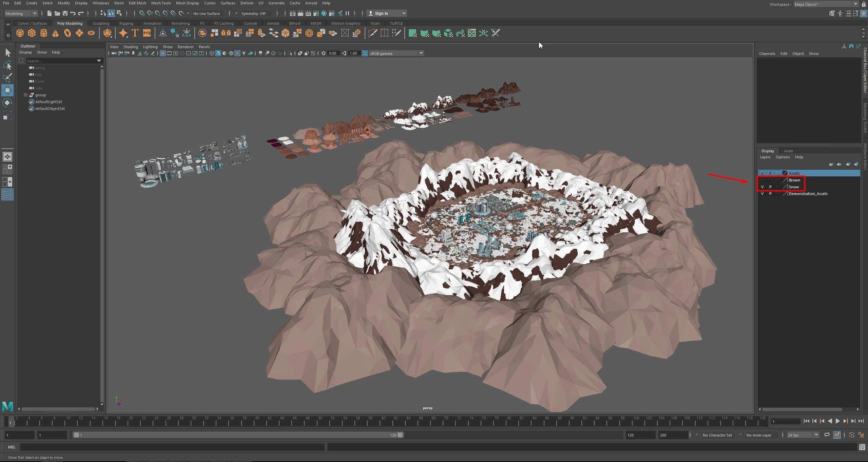
Task: Expand the group node in the Outliner
Action: tap(25, 95)
